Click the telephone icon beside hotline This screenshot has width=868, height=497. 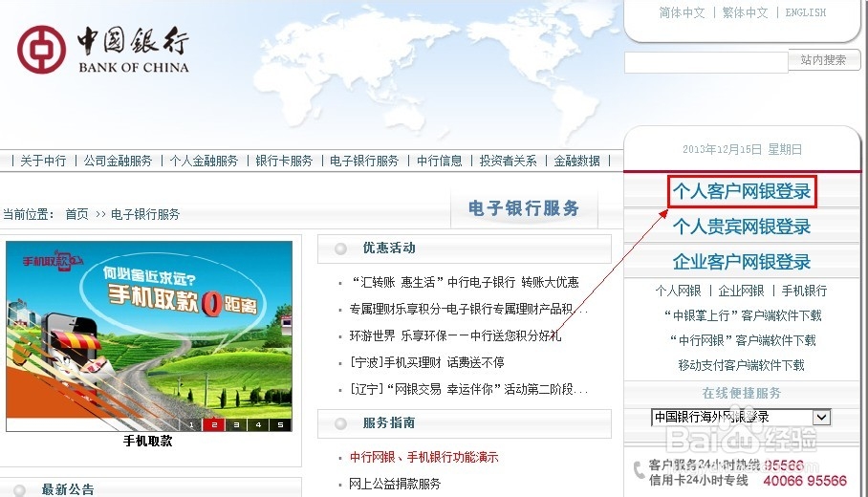[x=640, y=470]
